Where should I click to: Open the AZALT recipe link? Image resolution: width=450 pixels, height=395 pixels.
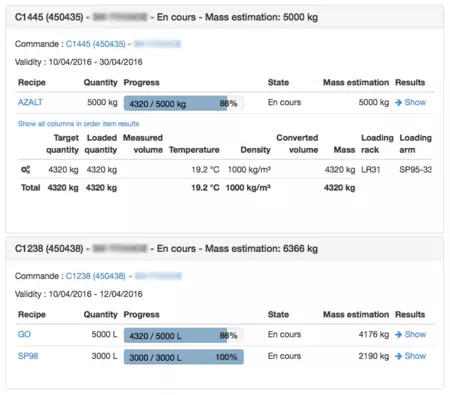point(30,102)
